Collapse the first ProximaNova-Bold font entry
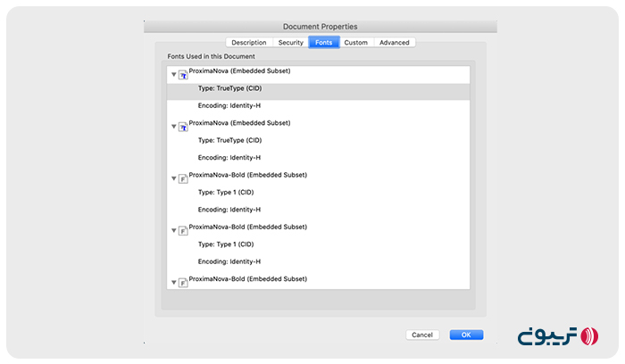The image size is (625, 364). point(174,178)
